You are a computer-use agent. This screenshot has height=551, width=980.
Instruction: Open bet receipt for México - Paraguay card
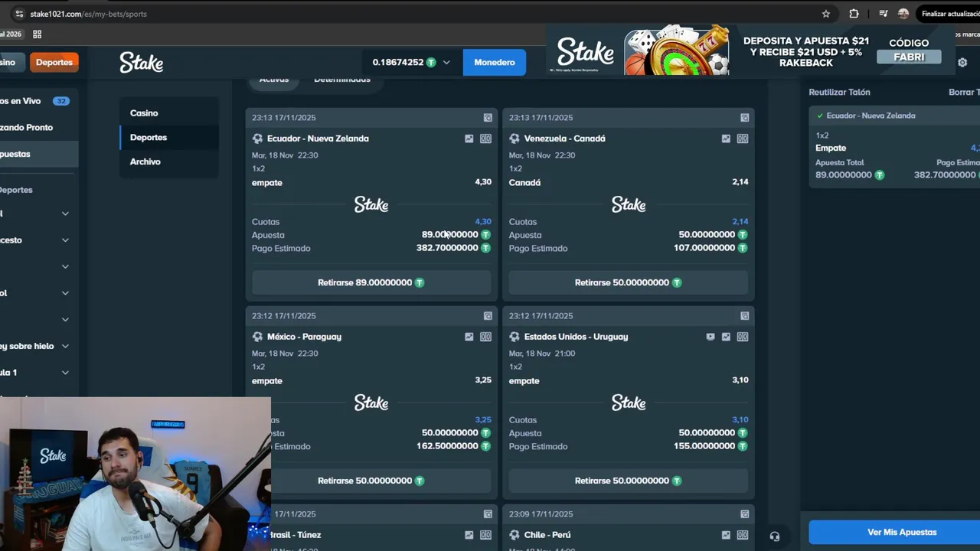point(488,316)
